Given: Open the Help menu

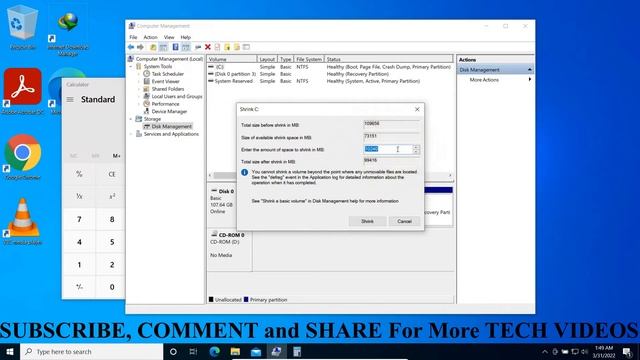Looking at the screenshot, I should (x=186, y=37).
